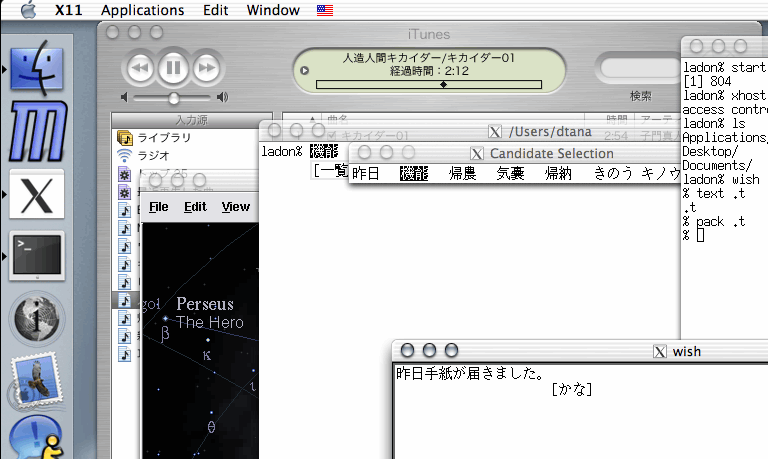Rewind to the previous track in iTunes
Viewport: 768px width, 459px height.
[140, 68]
